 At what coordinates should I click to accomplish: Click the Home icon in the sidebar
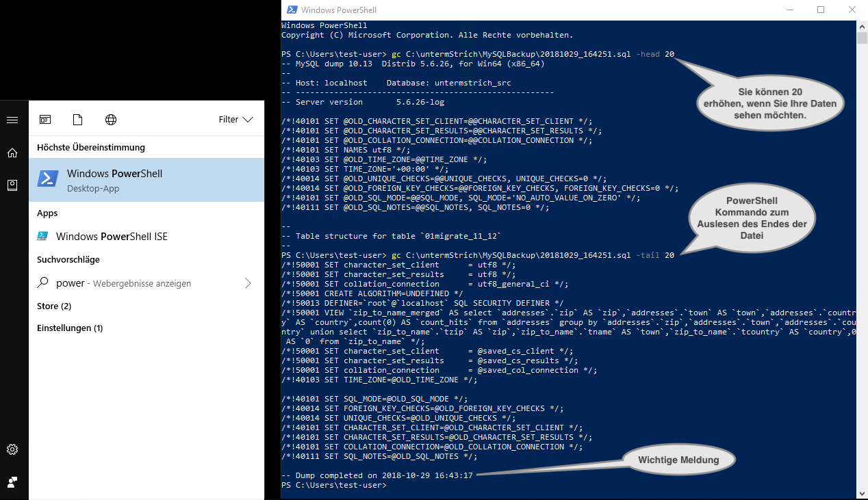point(12,153)
